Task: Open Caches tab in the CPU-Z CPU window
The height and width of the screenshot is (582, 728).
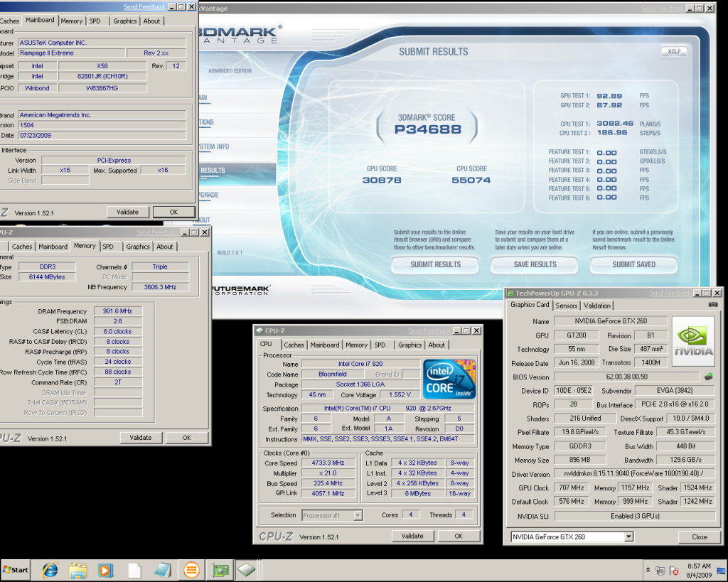Action: click(294, 345)
